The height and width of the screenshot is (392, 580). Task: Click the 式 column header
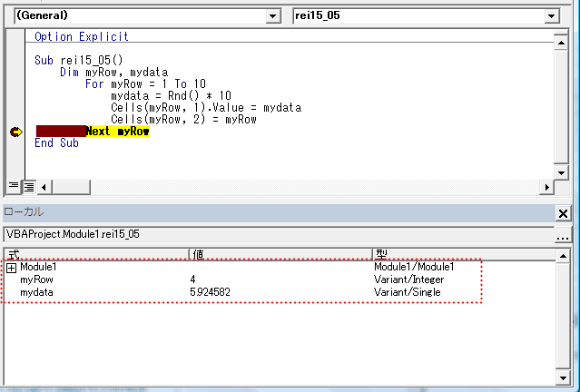97,254
